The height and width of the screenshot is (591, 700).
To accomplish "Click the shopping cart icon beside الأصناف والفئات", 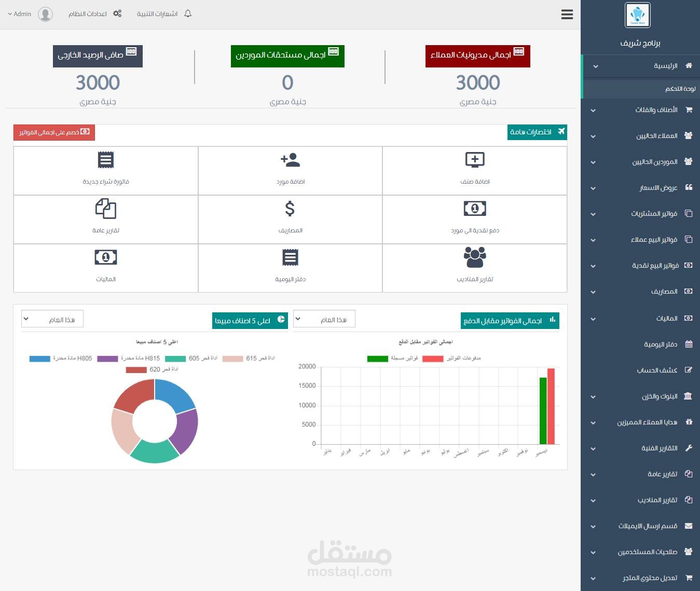I will (x=689, y=110).
